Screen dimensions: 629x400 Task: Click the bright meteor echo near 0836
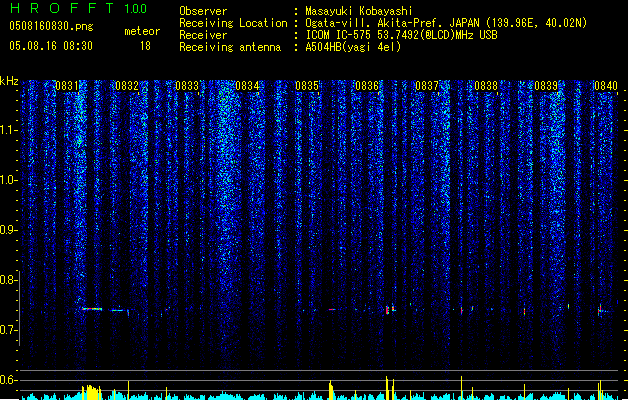pos(388,310)
